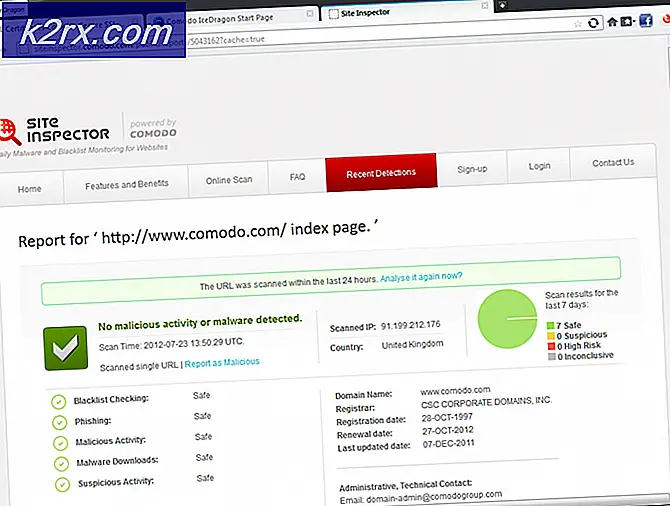This screenshot has height=506, width=670.
Task: Click the Facebook toolbar icon
Action: click(x=646, y=20)
